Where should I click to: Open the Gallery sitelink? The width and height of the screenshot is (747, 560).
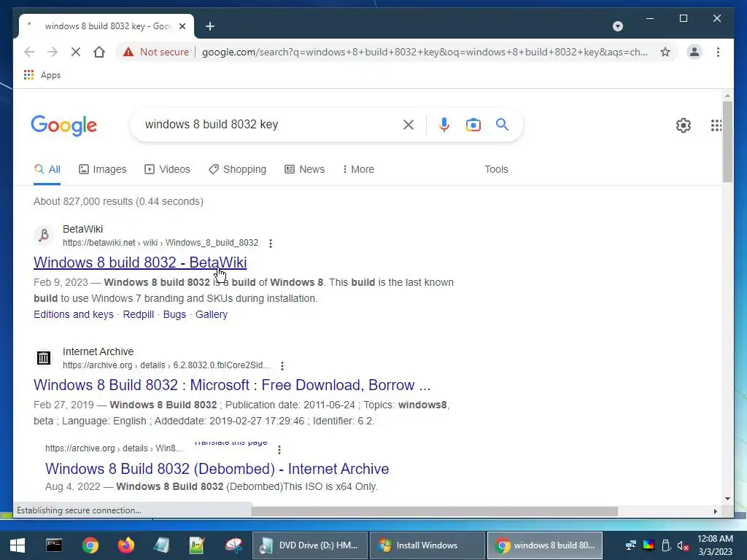pyautogui.click(x=212, y=314)
